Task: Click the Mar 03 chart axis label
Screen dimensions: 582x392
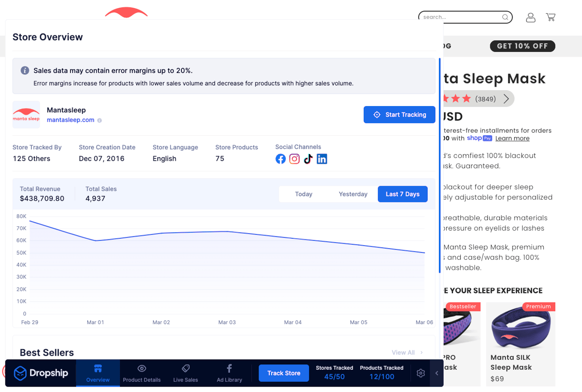Action: [x=227, y=322]
